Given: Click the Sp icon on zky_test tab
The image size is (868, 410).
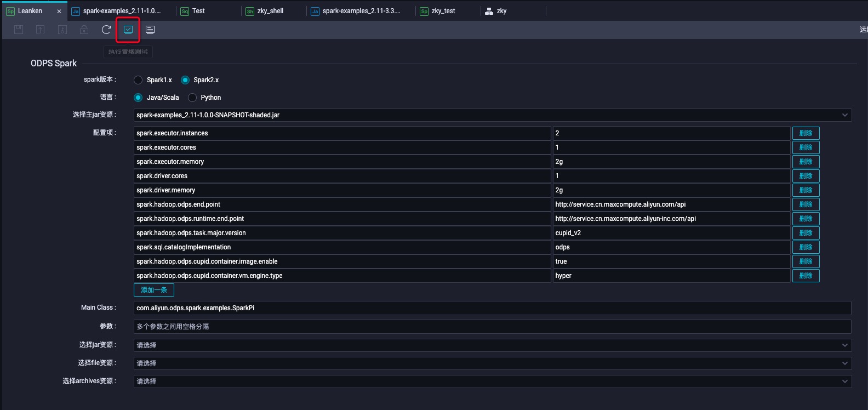Looking at the screenshot, I should [x=424, y=11].
